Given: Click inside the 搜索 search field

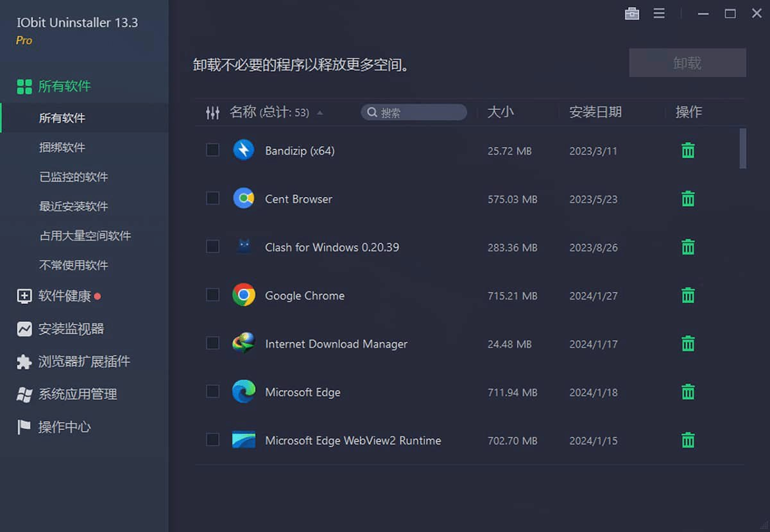Looking at the screenshot, I should pyautogui.click(x=414, y=112).
